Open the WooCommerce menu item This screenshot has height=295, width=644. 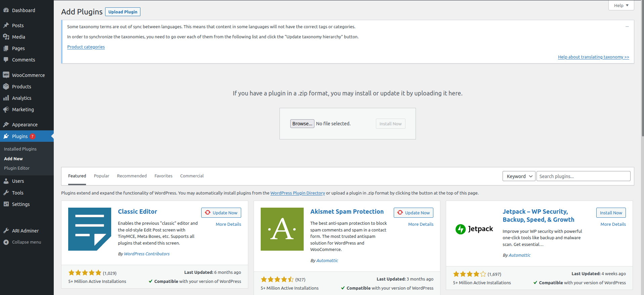[27, 75]
